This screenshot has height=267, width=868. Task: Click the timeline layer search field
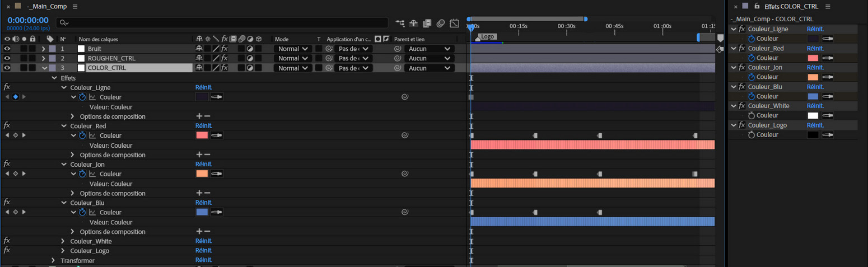tap(224, 23)
